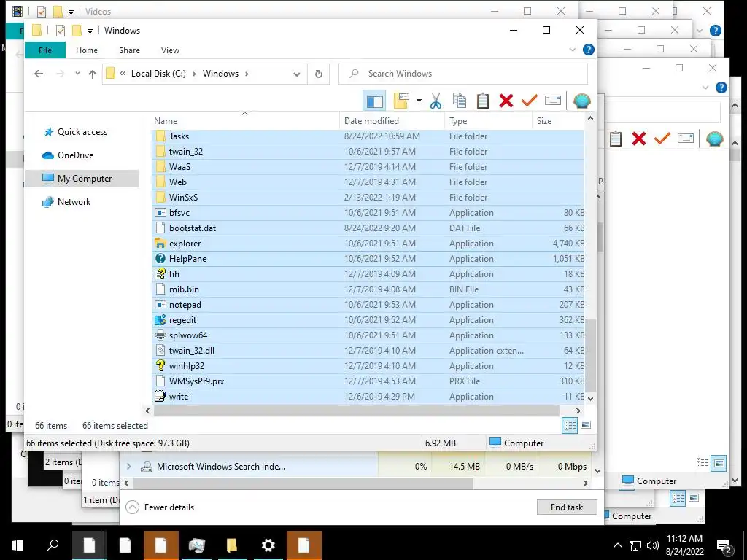The height and width of the screenshot is (560, 747).
Task: Copy selection using the copy icon
Action: [x=460, y=101]
